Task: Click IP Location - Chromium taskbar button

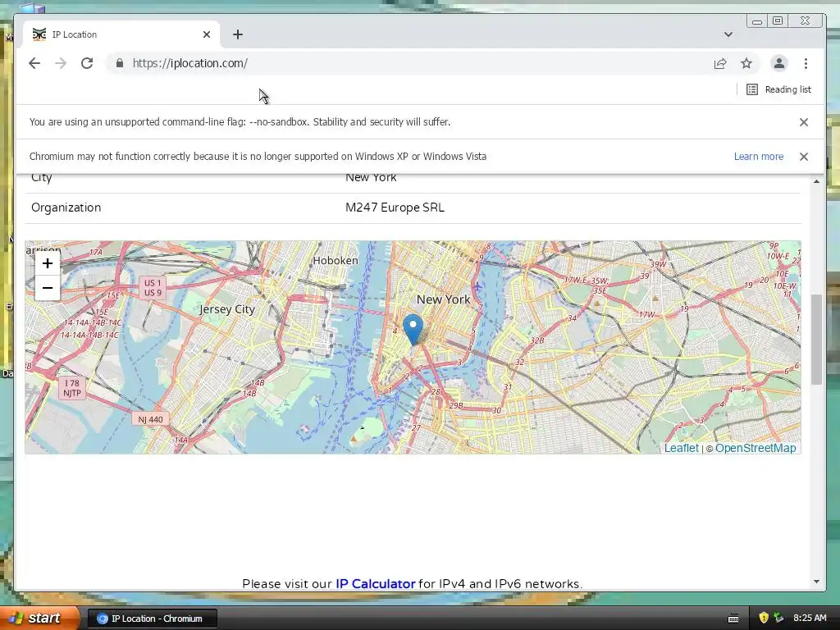Action: (152, 619)
